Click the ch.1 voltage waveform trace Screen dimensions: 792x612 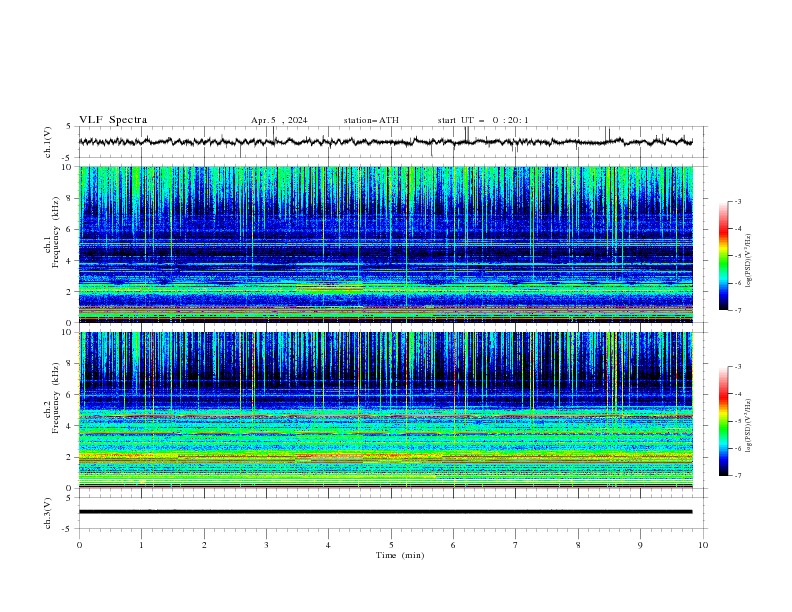386,141
